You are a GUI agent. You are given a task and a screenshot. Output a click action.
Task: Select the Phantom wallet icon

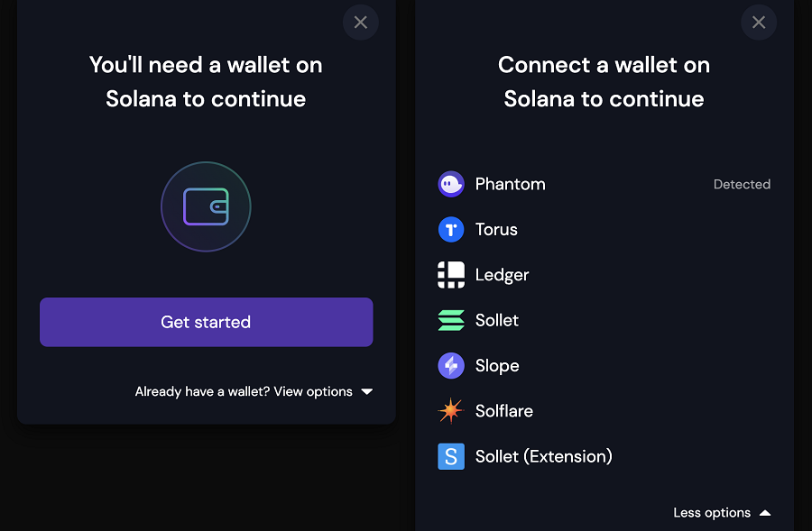click(x=451, y=184)
